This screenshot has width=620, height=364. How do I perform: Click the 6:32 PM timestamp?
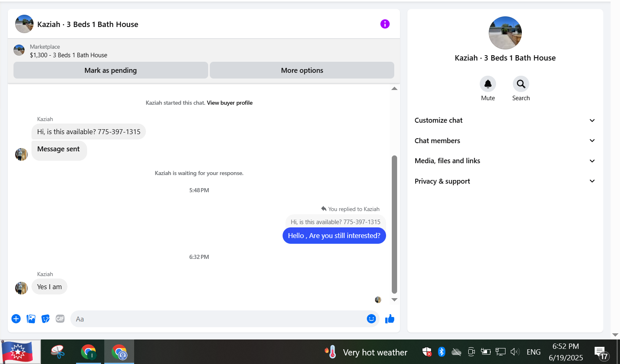pos(199,257)
